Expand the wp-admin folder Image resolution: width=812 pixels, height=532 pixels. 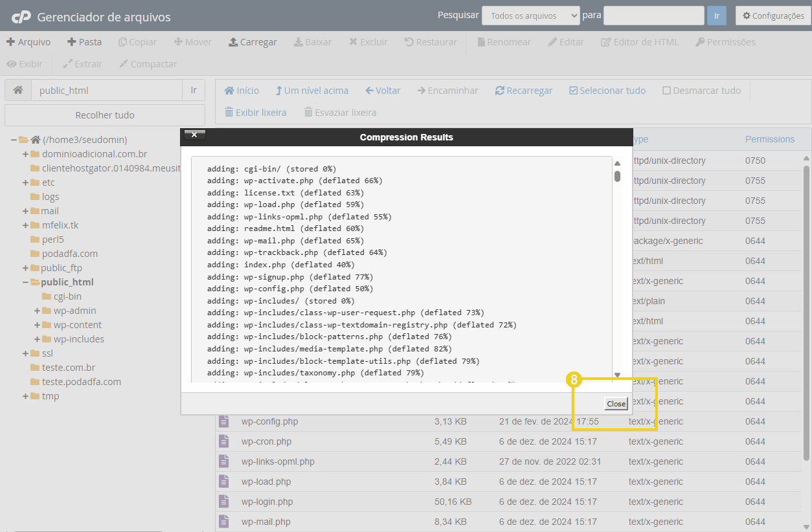(37, 311)
